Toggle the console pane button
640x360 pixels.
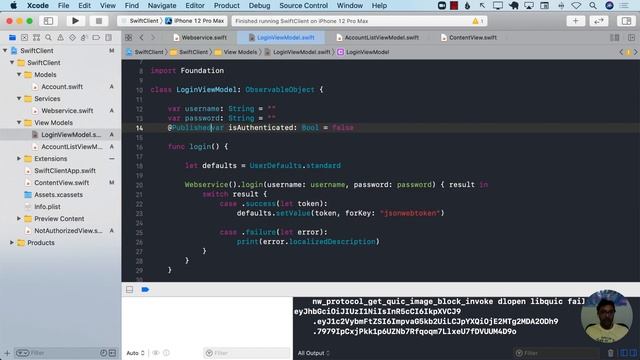(x=633, y=353)
